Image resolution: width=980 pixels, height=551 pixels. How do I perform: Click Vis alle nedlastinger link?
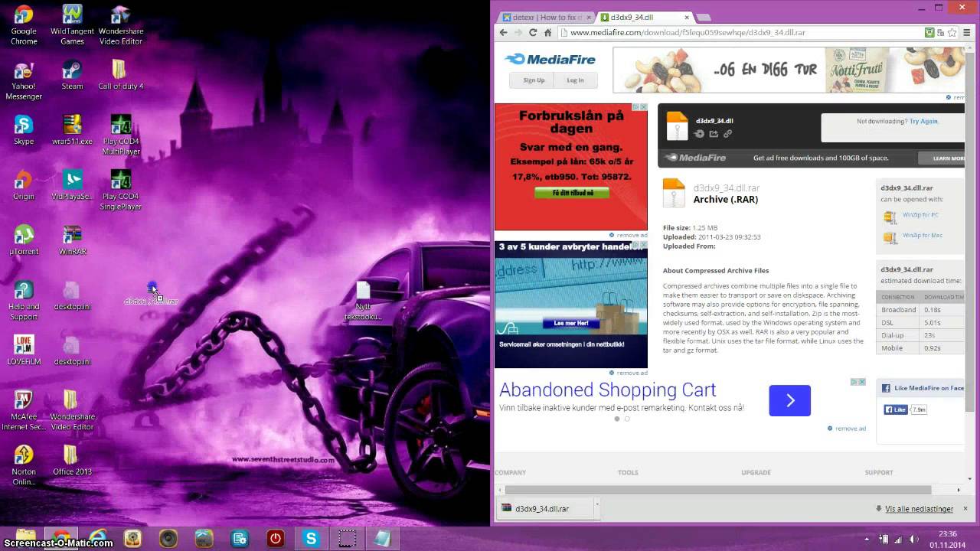coord(919,509)
